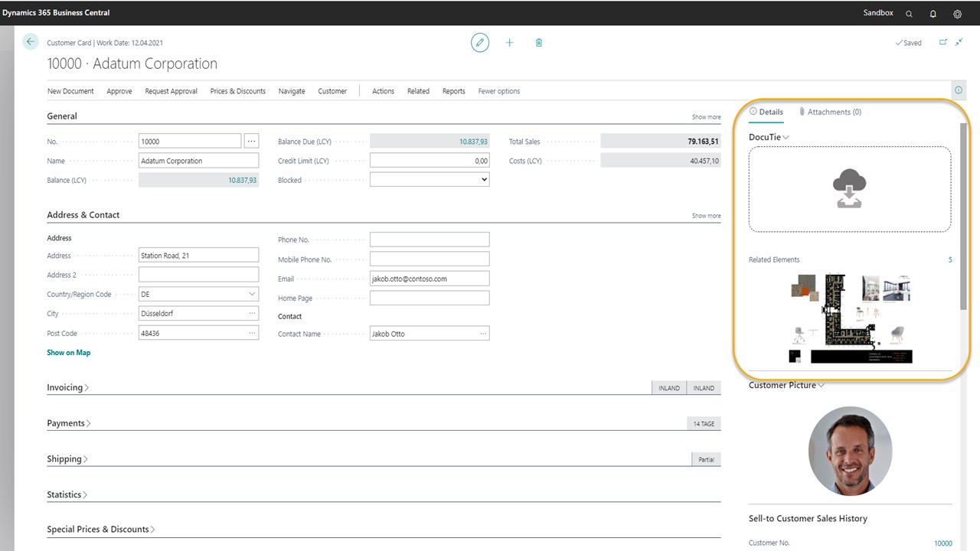Image resolution: width=980 pixels, height=551 pixels.
Task: Open the Related Elements floor plan thumbnail
Action: coord(850,318)
